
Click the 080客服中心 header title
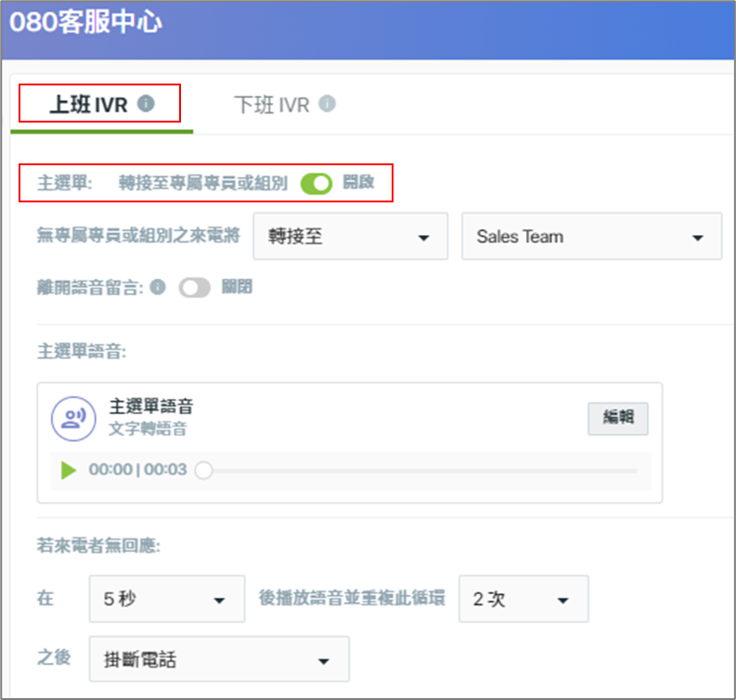(85, 21)
